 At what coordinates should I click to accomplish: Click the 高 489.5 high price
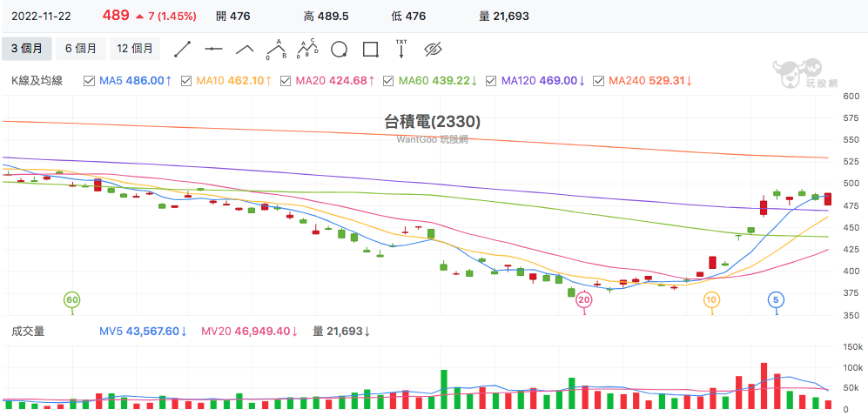pyautogui.click(x=326, y=16)
